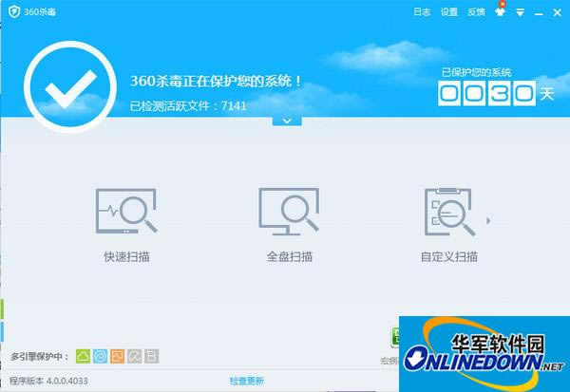Enable the gray B engine icon

(x=152, y=356)
